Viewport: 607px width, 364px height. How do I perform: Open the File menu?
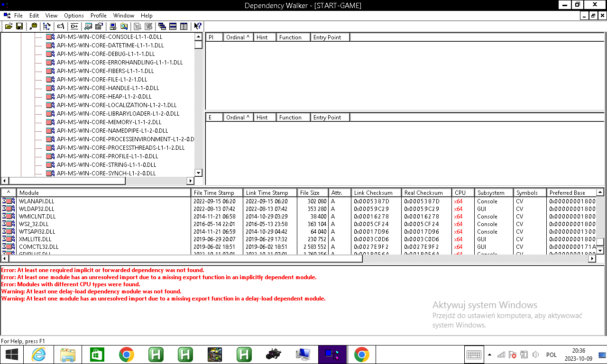18,16
